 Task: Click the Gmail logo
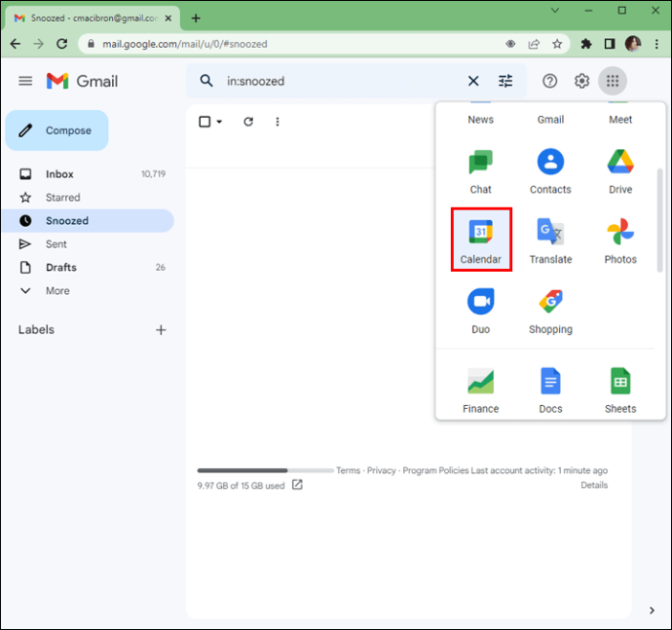click(x=82, y=81)
